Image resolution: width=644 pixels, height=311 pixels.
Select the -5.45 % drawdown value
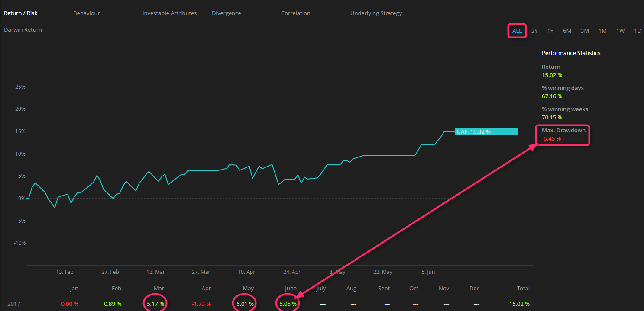[551, 138]
